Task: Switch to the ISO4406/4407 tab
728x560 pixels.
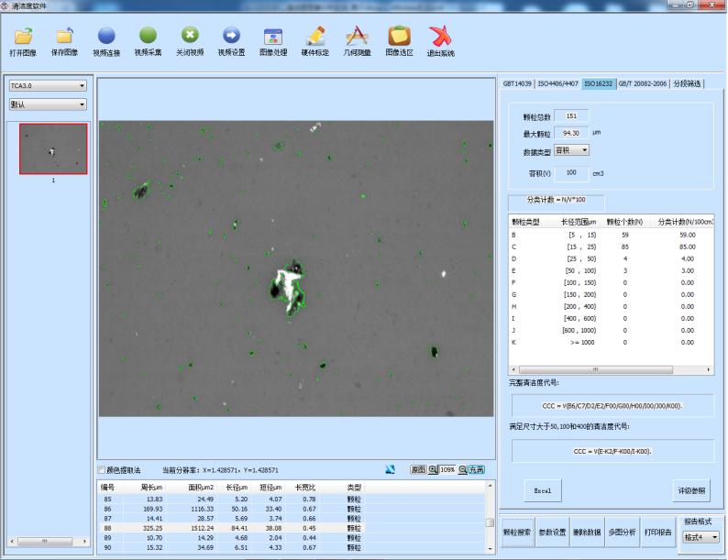Action: pos(557,83)
